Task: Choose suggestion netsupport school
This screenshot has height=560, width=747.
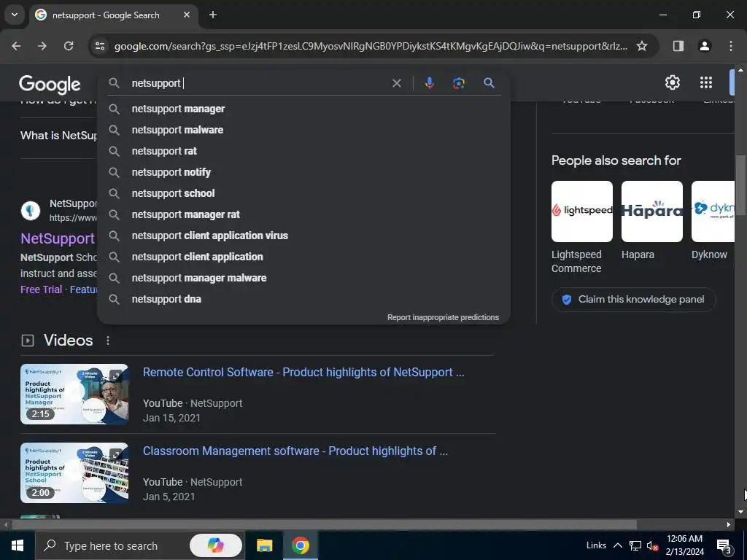Action: click(x=304, y=193)
